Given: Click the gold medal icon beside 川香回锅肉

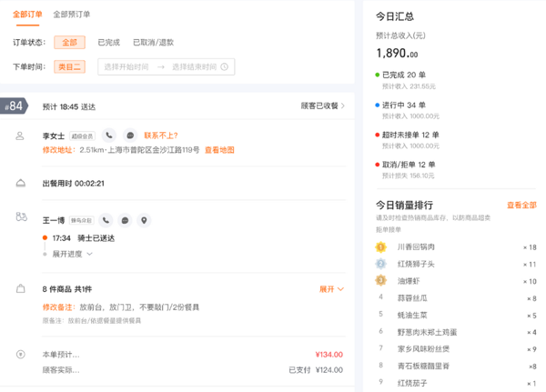Looking at the screenshot, I should pos(381,247).
